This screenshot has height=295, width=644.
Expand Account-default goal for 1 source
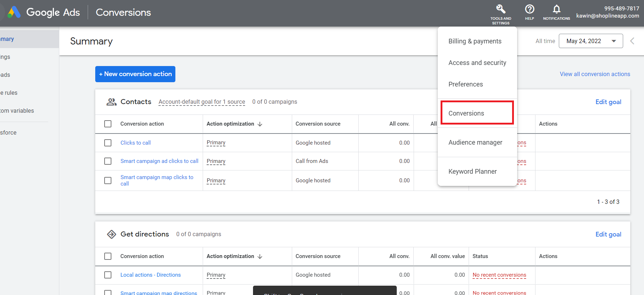[202, 102]
